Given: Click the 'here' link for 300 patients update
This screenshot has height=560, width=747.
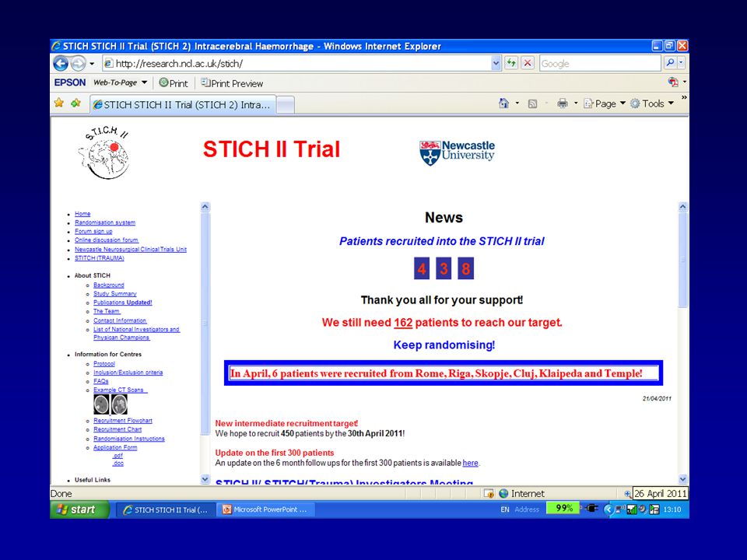Looking at the screenshot, I should tap(470, 463).
